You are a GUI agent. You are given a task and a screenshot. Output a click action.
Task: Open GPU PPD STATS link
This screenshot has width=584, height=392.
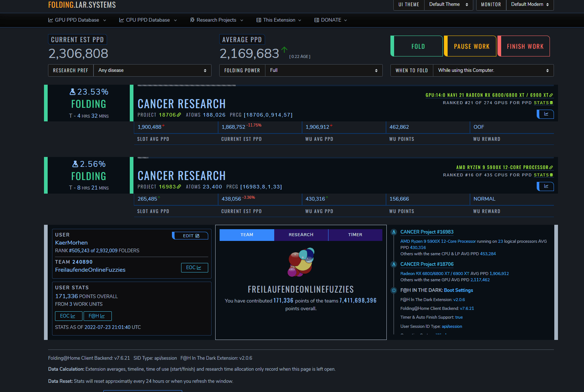click(543, 103)
